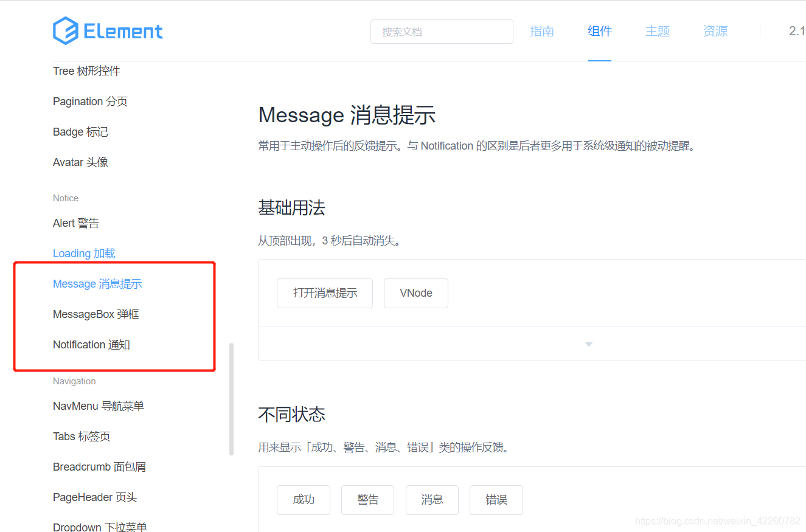
Task: Click the VNode button
Action: pos(416,293)
